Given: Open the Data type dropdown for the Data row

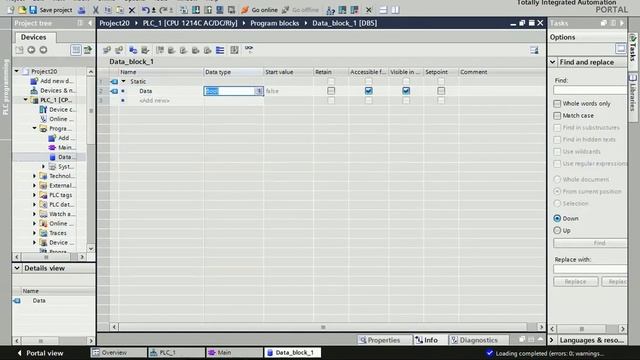Looking at the screenshot, I should pos(259,91).
